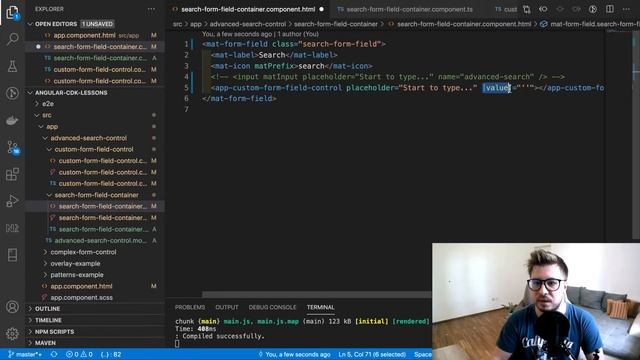Viewport: 640px width, 360px height.
Task: Click the 'app' breadcrumb segment
Action: tap(196, 24)
